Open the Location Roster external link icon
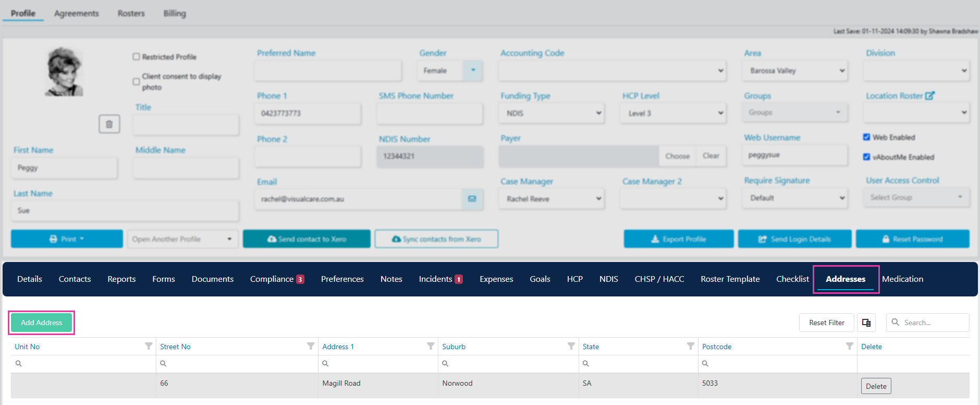This screenshot has width=980, height=405. [x=929, y=96]
